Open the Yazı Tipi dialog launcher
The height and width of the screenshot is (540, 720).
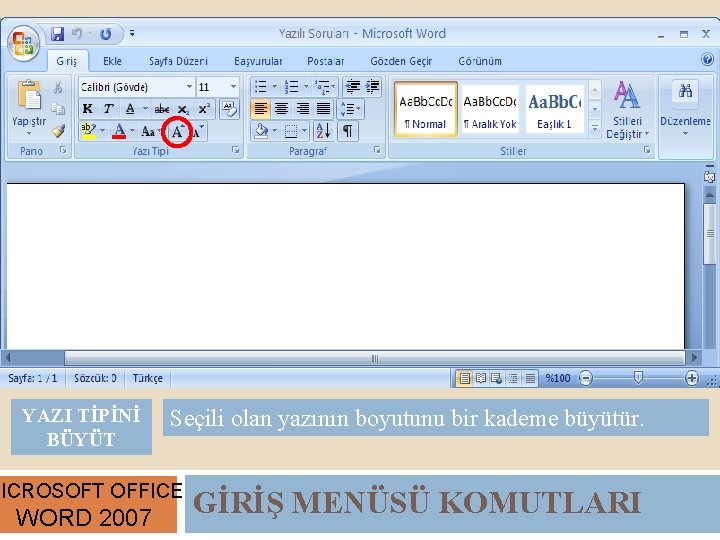236,150
